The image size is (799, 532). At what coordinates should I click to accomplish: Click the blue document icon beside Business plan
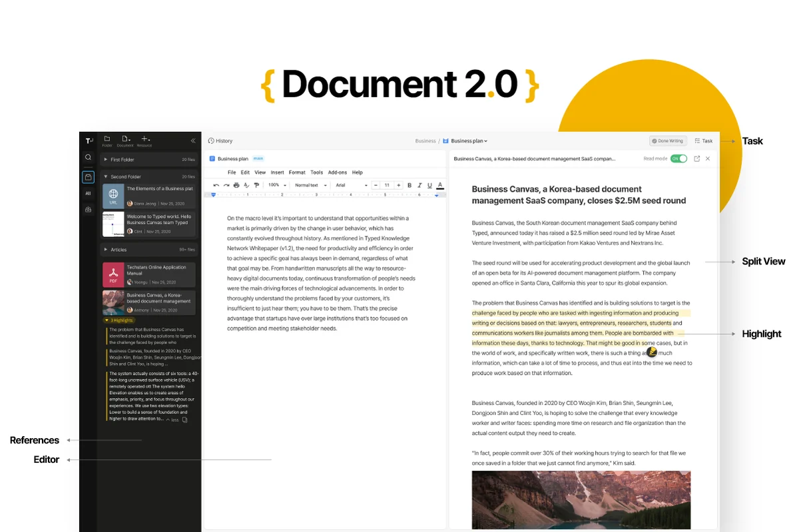212,158
